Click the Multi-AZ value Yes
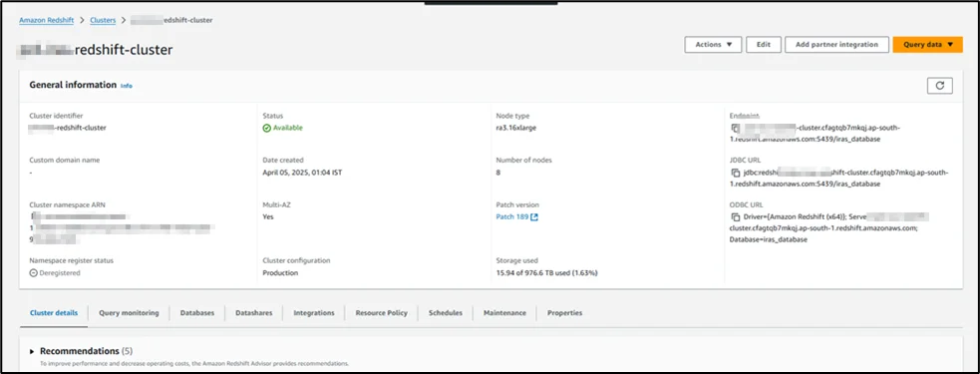Image resolution: width=980 pixels, height=374 pixels. 268,217
